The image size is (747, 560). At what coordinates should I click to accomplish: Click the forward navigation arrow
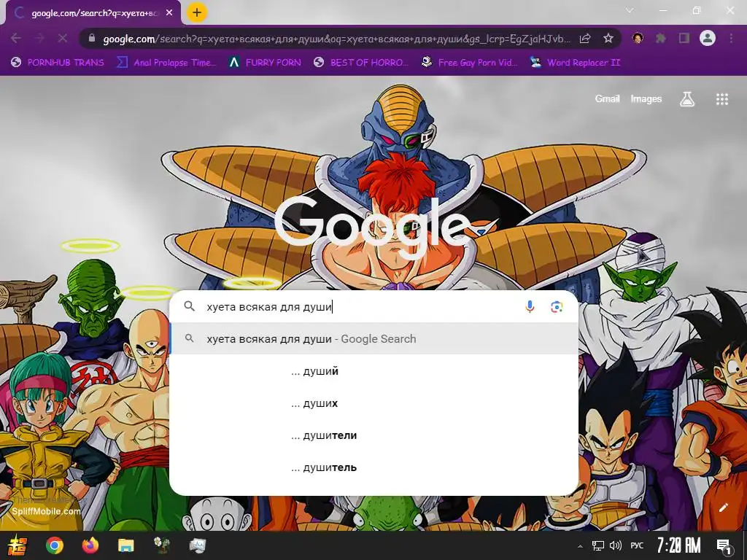coord(39,38)
